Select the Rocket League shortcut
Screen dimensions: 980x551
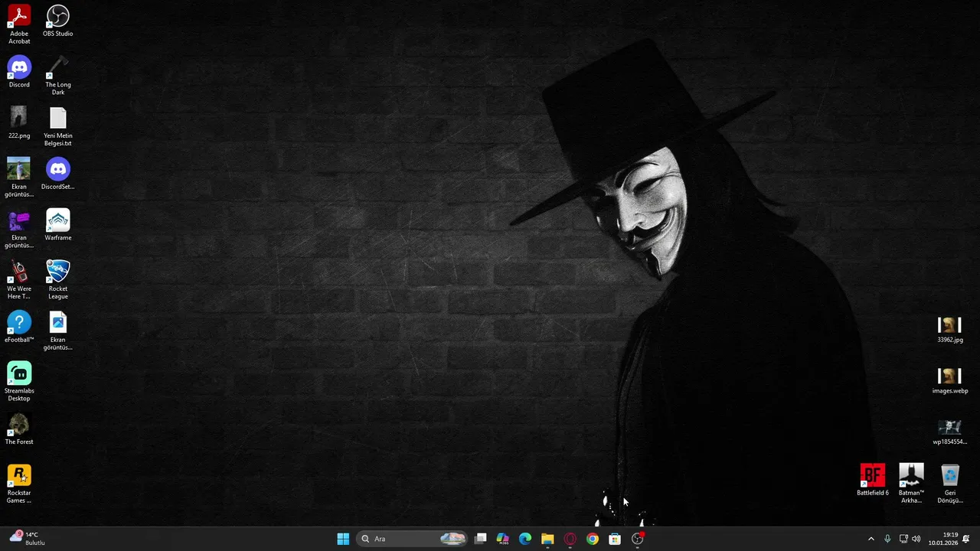58,279
